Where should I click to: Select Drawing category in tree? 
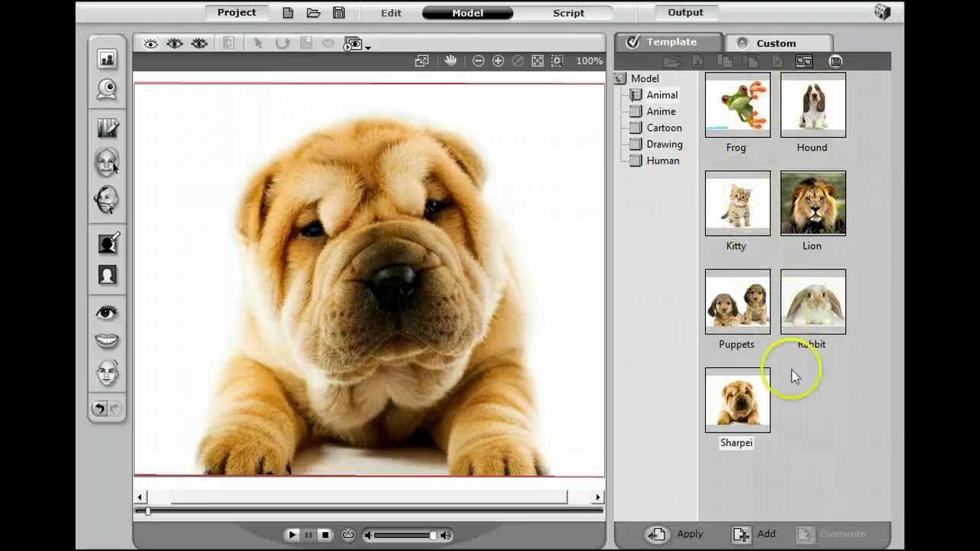(x=665, y=144)
